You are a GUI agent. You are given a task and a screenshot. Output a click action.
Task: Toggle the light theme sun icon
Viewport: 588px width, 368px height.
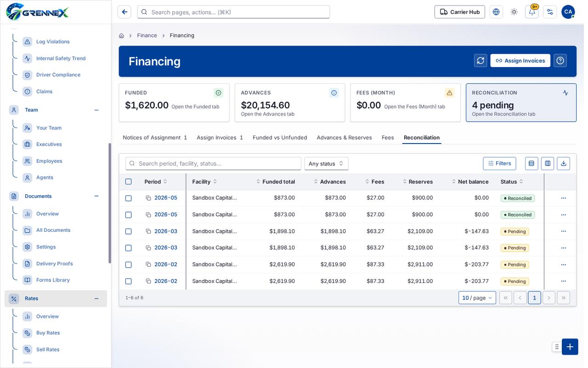point(514,12)
